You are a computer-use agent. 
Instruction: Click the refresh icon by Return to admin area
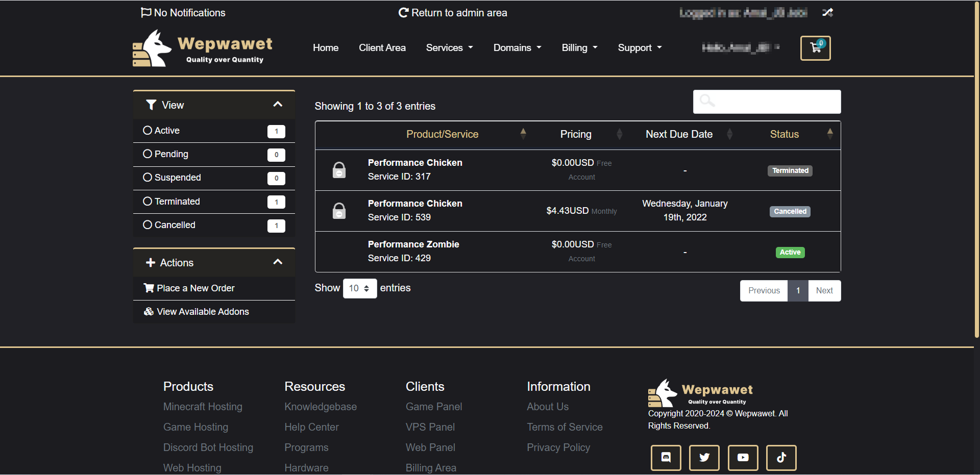[x=403, y=13]
